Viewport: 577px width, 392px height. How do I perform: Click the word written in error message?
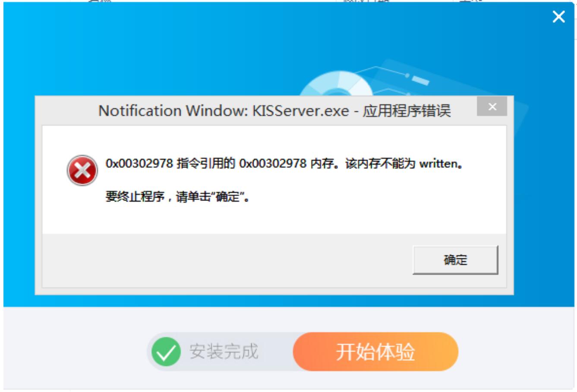coord(438,163)
